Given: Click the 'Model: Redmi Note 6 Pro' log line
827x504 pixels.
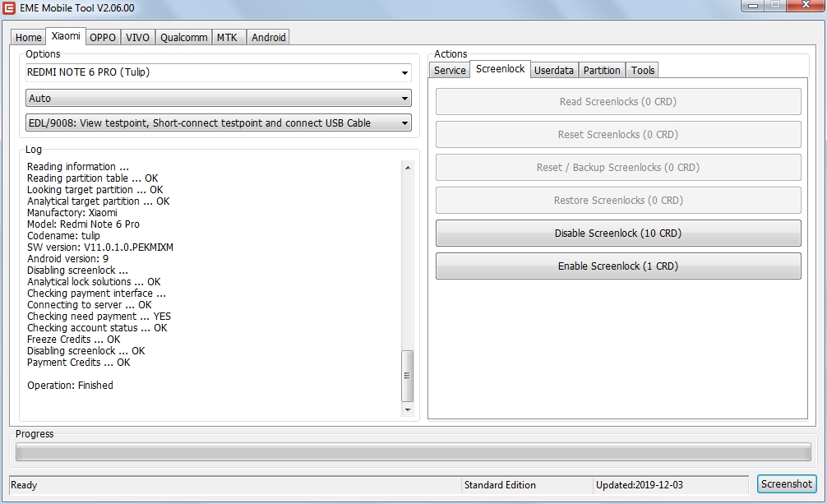Looking at the screenshot, I should [x=83, y=224].
